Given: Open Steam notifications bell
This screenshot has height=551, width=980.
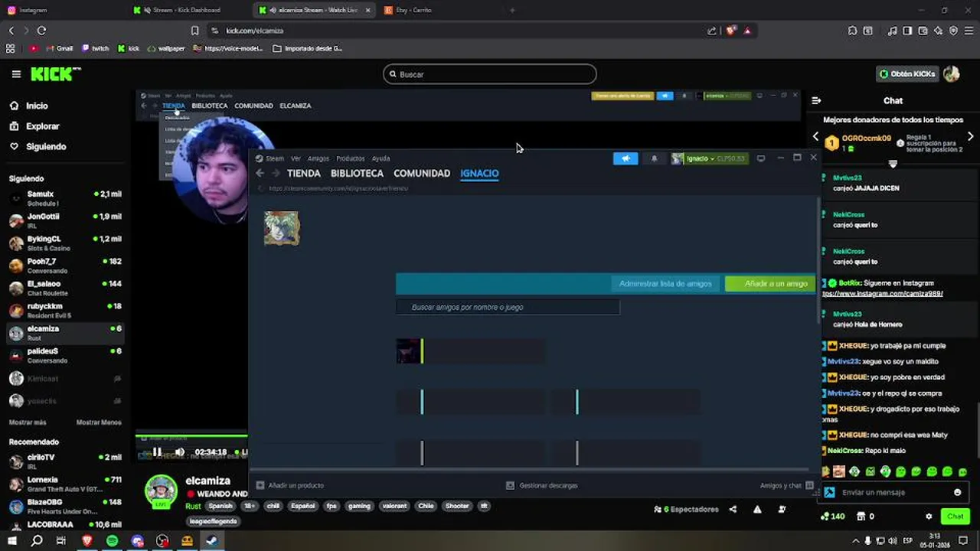Looking at the screenshot, I should (x=654, y=158).
